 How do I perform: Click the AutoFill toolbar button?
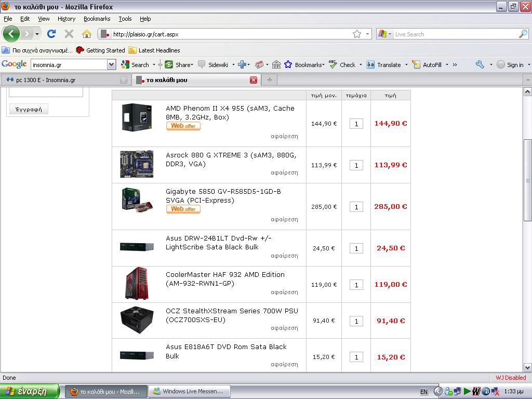427,64
